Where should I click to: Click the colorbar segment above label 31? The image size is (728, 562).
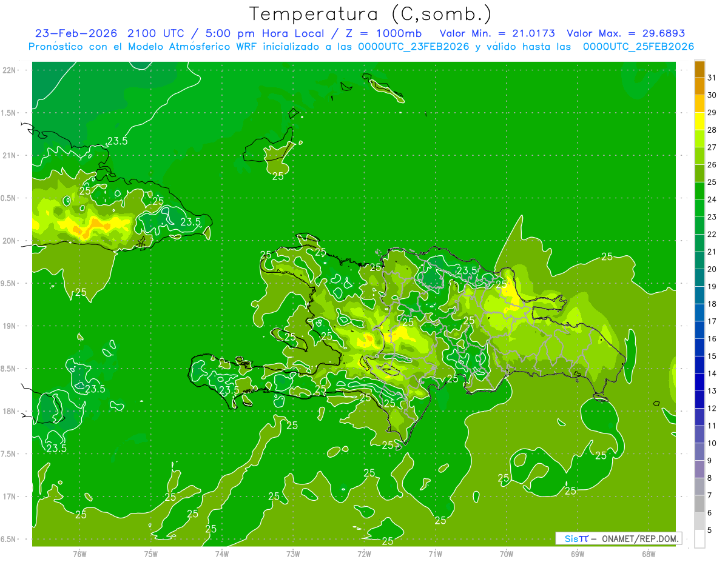699,69
